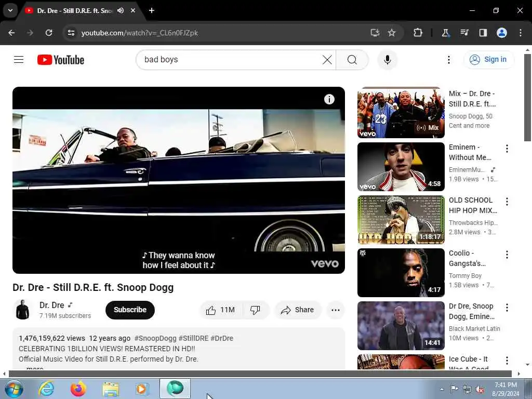Open the Chrome profile avatar
Screen dimensions: 532x399
pos(502,33)
